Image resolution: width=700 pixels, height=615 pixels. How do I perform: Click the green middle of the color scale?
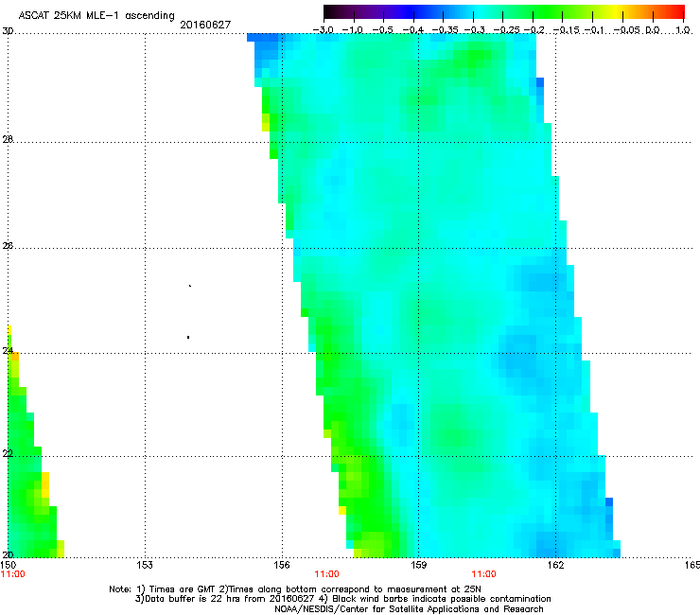(x=545, y=11)
